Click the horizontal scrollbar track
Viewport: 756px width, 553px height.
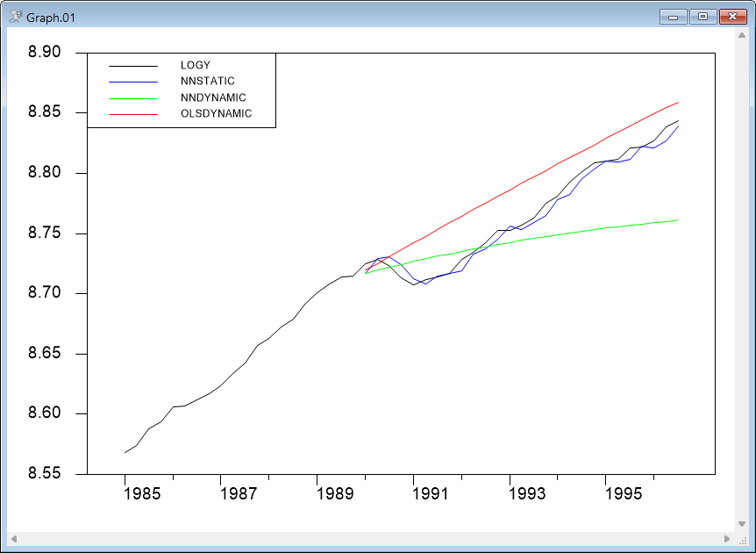[368, 538]
